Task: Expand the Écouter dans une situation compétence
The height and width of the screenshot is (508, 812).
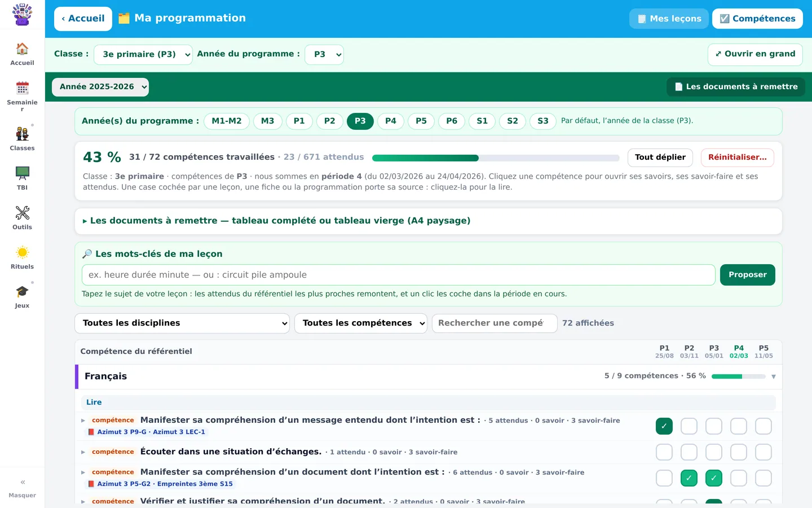Action: click(x=83, y=452)
